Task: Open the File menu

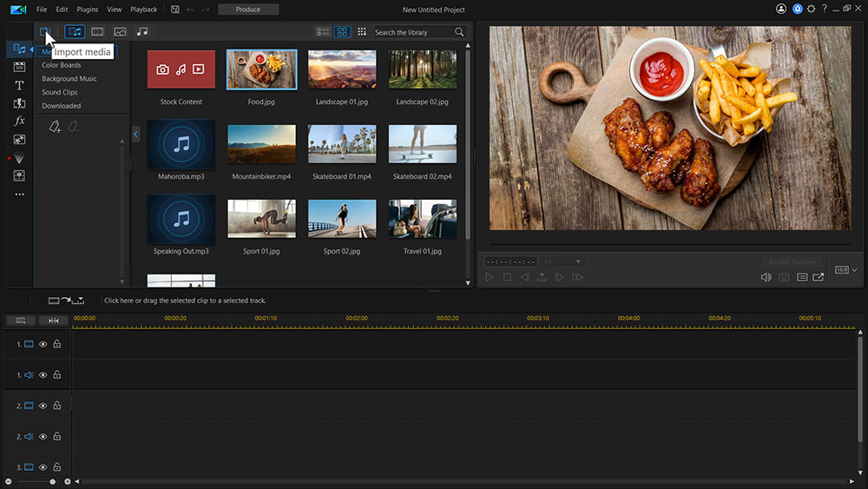Action: pyautogui.click(x=42, y=10)
